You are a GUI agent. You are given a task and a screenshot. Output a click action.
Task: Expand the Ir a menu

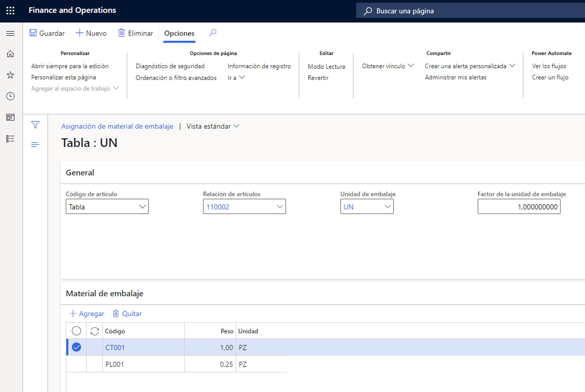(x=236, y=78)
